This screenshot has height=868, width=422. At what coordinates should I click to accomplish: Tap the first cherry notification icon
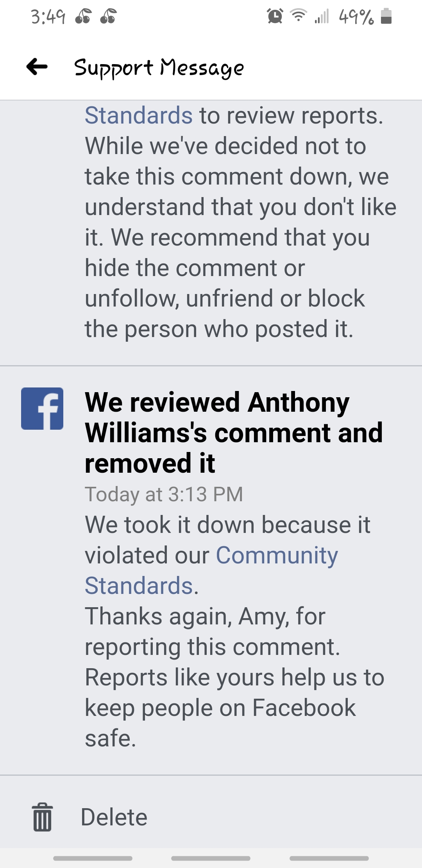pyautogui.click(x=83, y=16)
